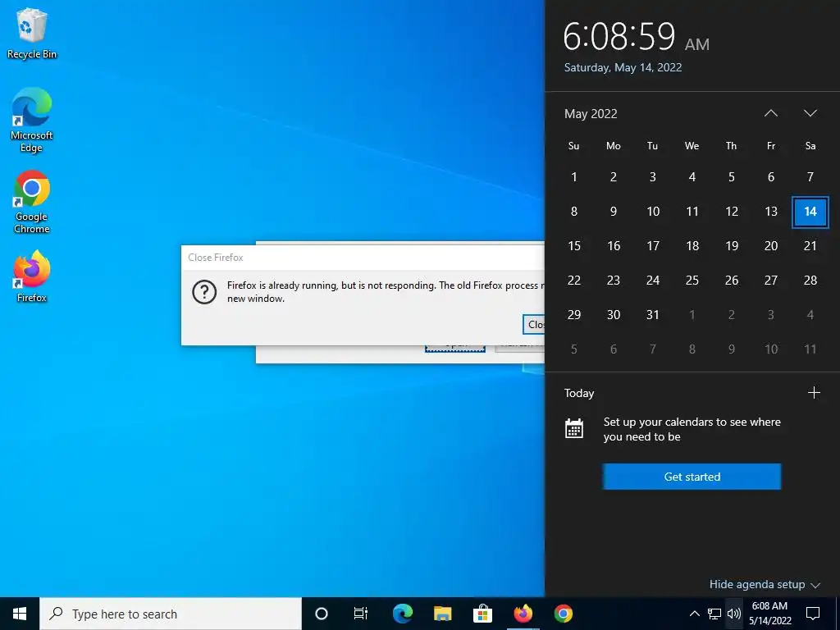Open File Explorer from the taskbar

click(442, 614)
